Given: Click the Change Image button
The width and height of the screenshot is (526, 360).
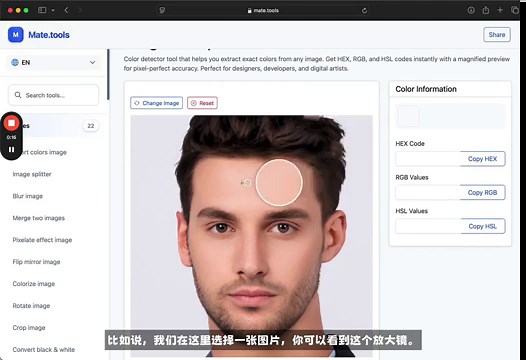Looking at the screenshot, I should [156, 103].
